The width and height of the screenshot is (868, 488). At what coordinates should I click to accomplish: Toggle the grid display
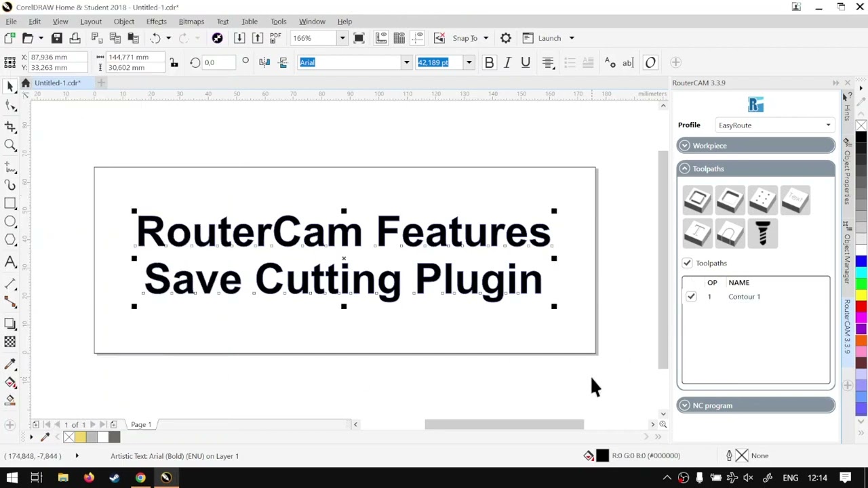click(399, 38)
